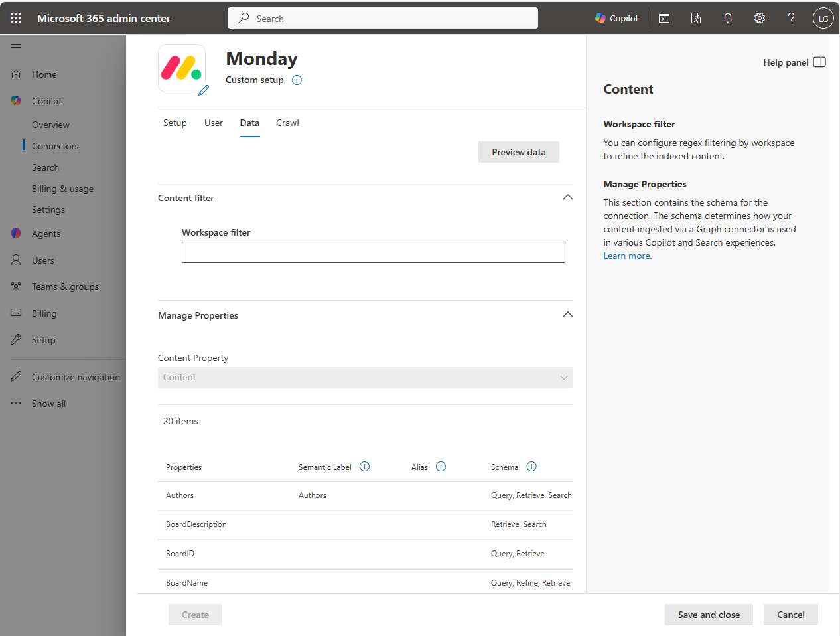Click the Show all ellipsis icon
Viewport: 840px width, 636px height.
(x=16, y=403)
